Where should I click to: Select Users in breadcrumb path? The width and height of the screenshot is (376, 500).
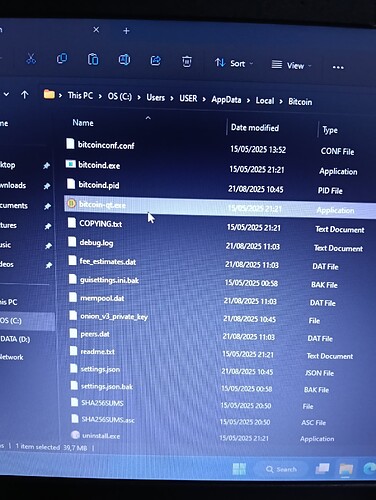point(156,98)
